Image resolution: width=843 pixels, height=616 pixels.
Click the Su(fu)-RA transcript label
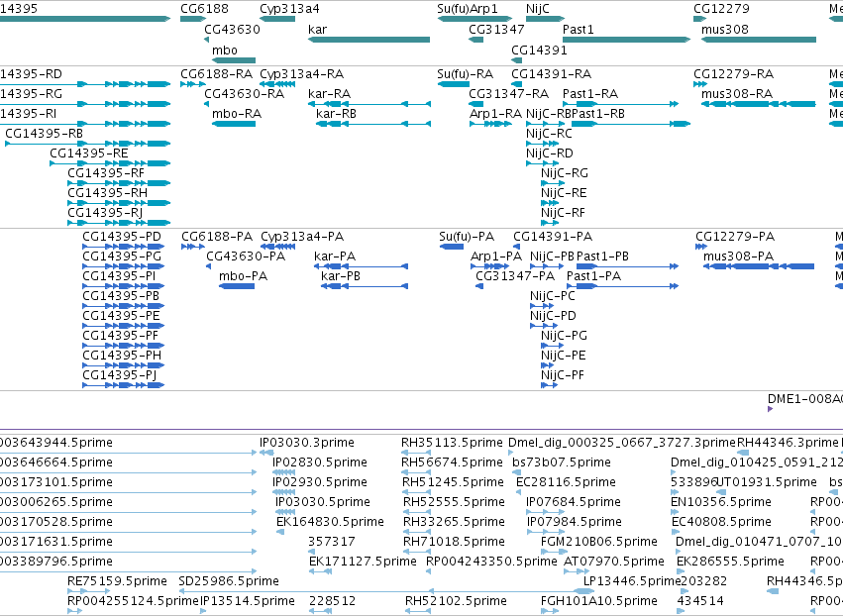click(465, 74)
